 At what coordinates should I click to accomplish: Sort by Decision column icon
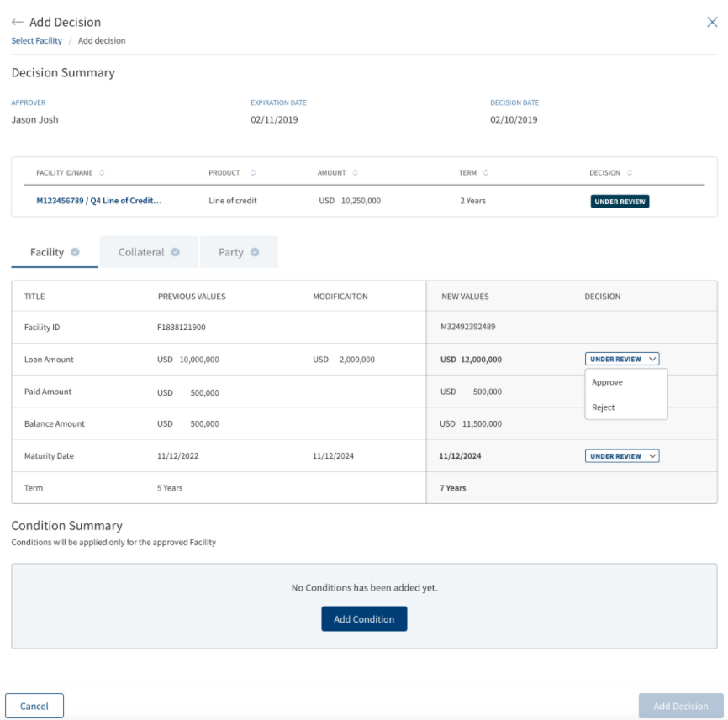click(630, 172)
